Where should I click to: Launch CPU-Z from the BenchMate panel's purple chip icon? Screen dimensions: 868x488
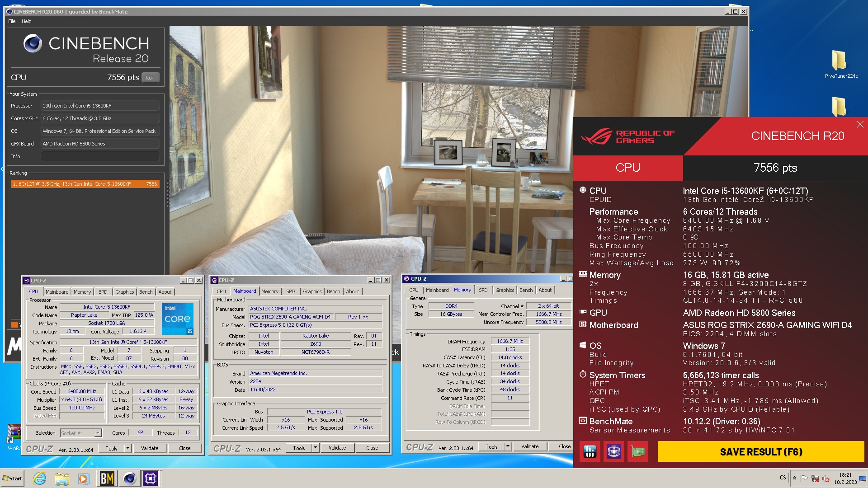[613, 452]
